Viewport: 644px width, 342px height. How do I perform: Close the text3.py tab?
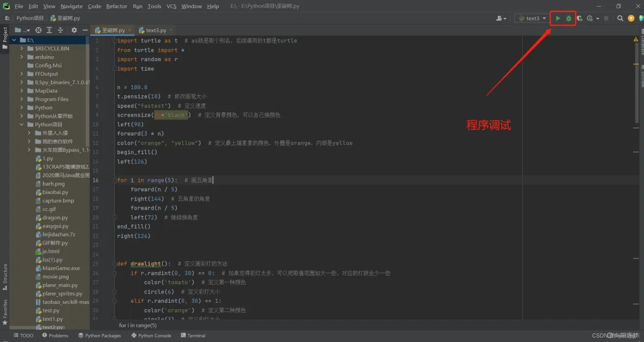pyautogui.click(x=171, y=30)
